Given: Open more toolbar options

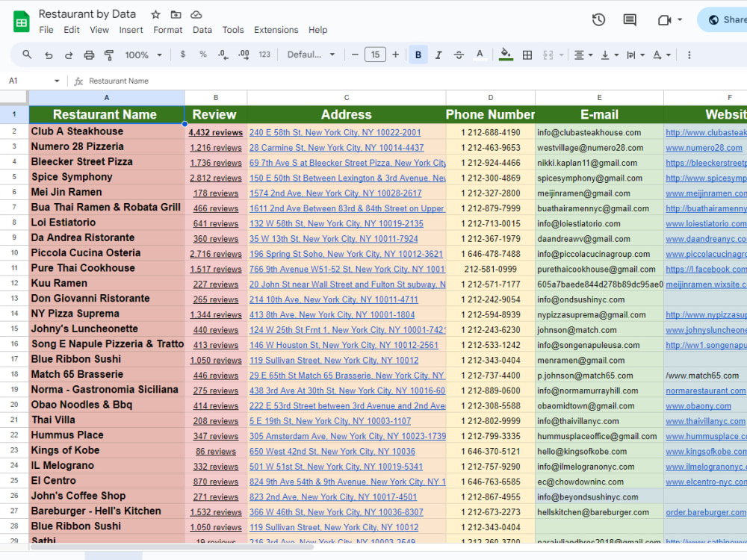Looking at the screenshot, I should [689, 55].
